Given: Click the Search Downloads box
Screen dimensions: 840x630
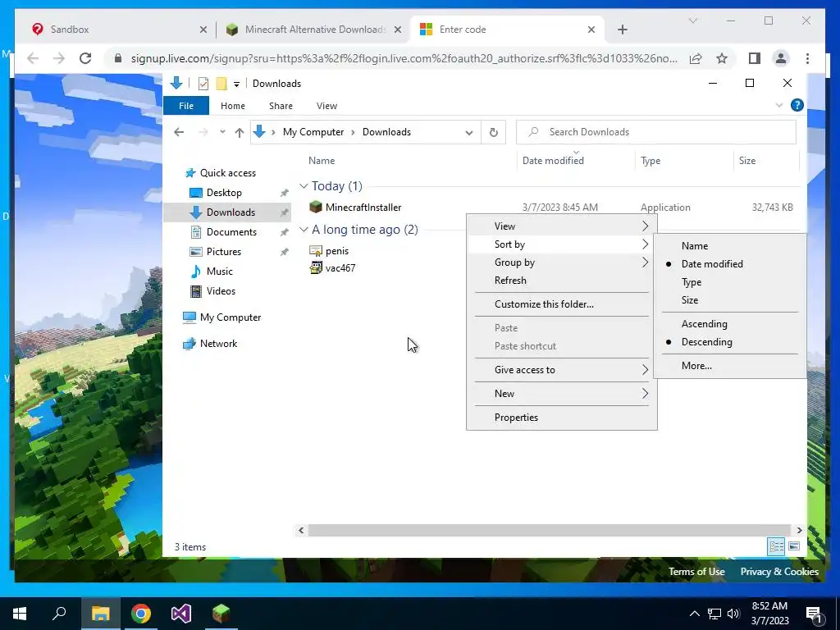Looking at the screenshot, I should 655,132.
